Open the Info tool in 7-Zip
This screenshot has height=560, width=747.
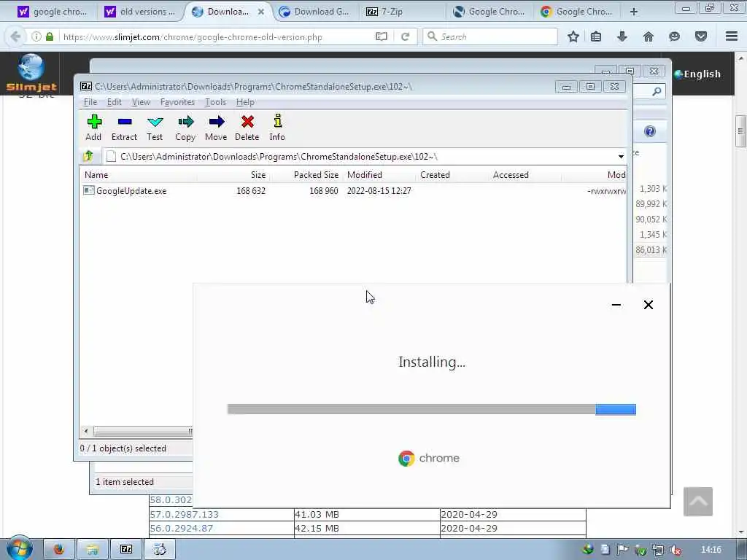coord(277,128)
